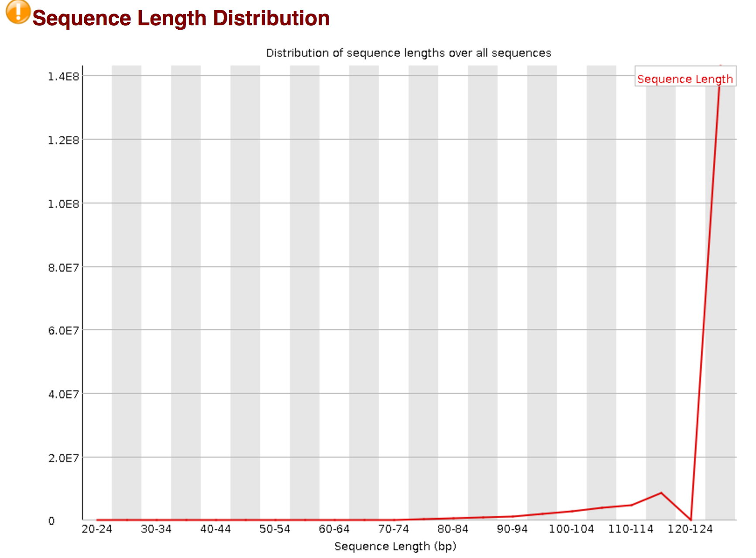Click the '4.0E7' y-axis label

pyautogui.click(x=64, y=394)
